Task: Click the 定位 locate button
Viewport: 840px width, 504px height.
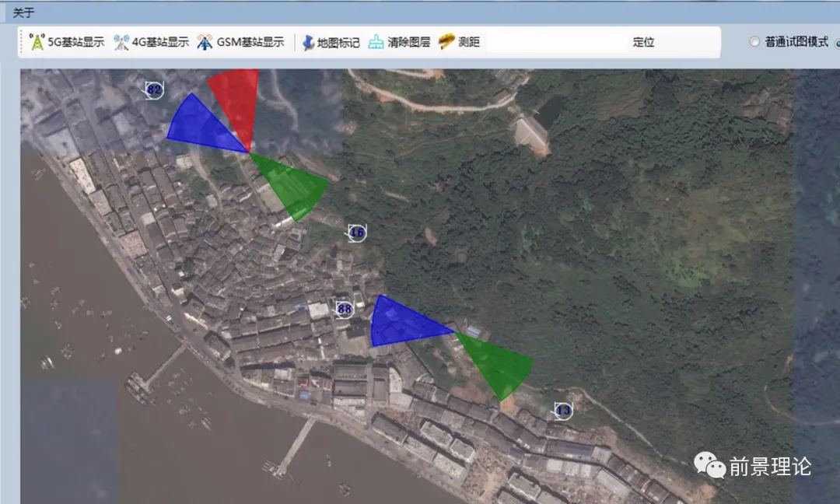Action: click(x=643, y=42)
